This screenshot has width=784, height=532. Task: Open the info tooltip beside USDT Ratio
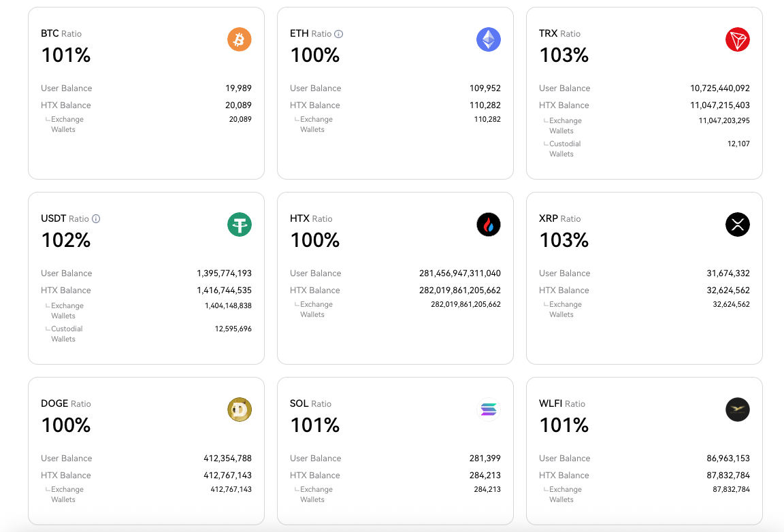96,219
